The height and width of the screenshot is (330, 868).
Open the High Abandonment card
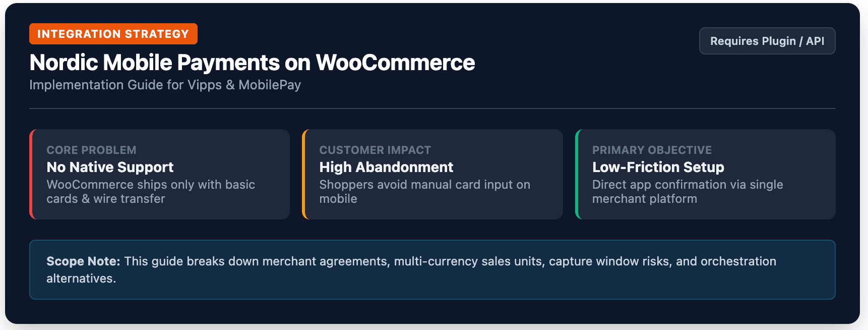point(432,174)
